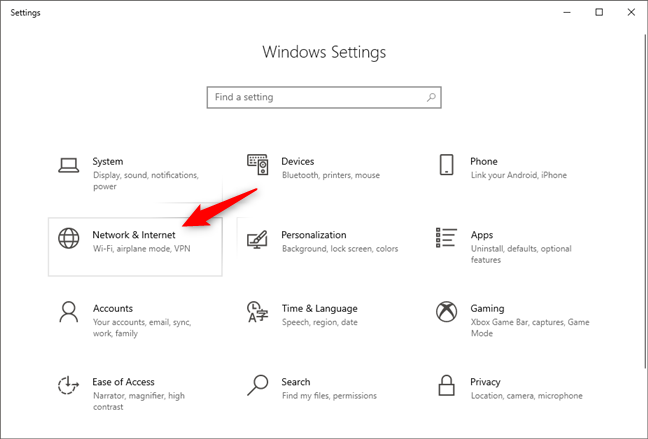This screenshot has width=648, height=439.
Task: Click 'Link your Android, iPhone' text
Action: coord(519,175)
